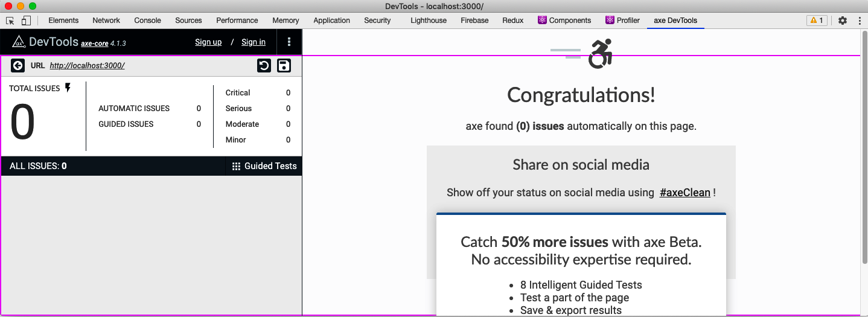The width and height of the screenshot is (868, 317).
Task: Click the warning count badge
Action: tap(817, 21)
